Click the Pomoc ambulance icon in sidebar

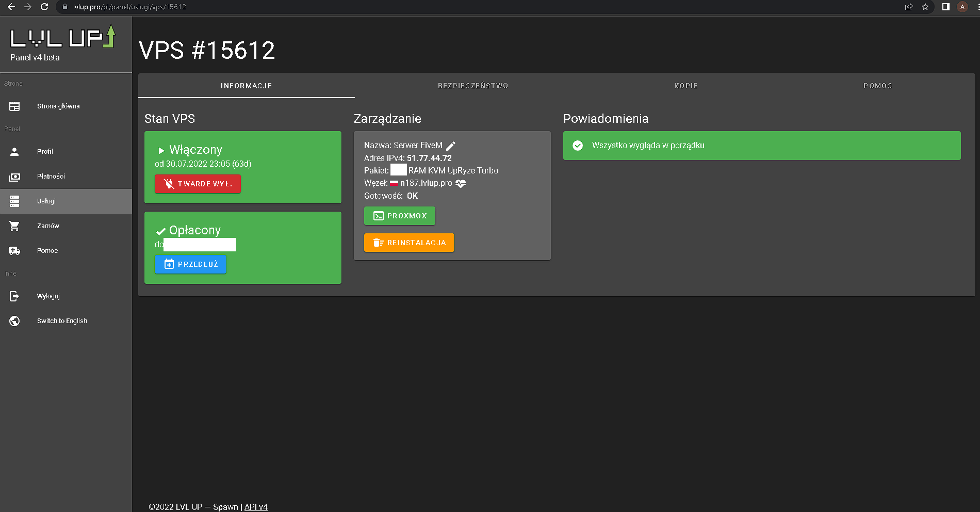(x=14, y=251)
